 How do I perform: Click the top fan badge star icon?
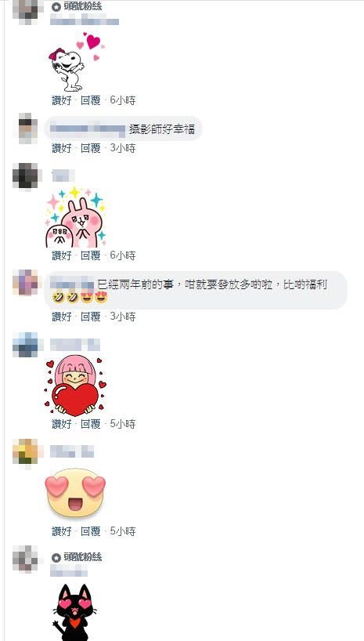56,7
